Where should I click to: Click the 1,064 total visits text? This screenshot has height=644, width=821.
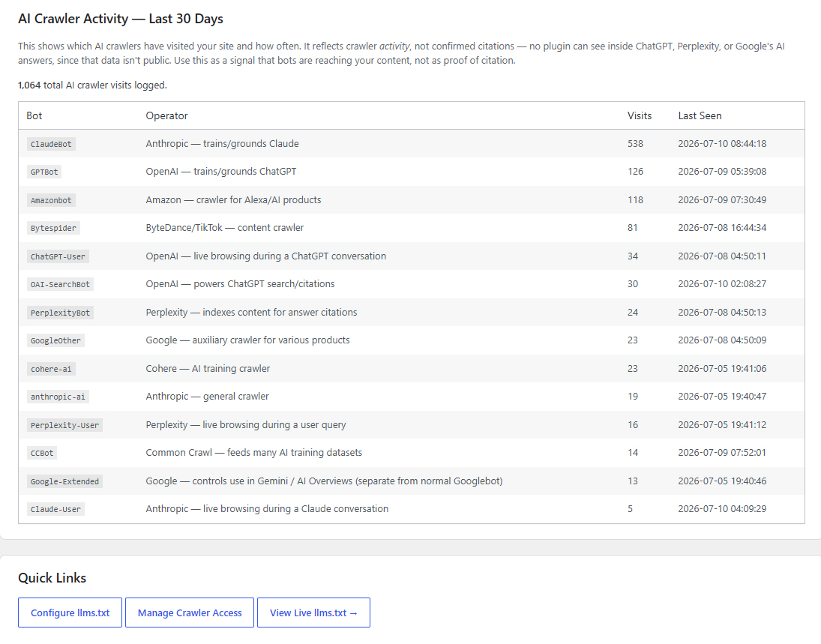[92, 85]
